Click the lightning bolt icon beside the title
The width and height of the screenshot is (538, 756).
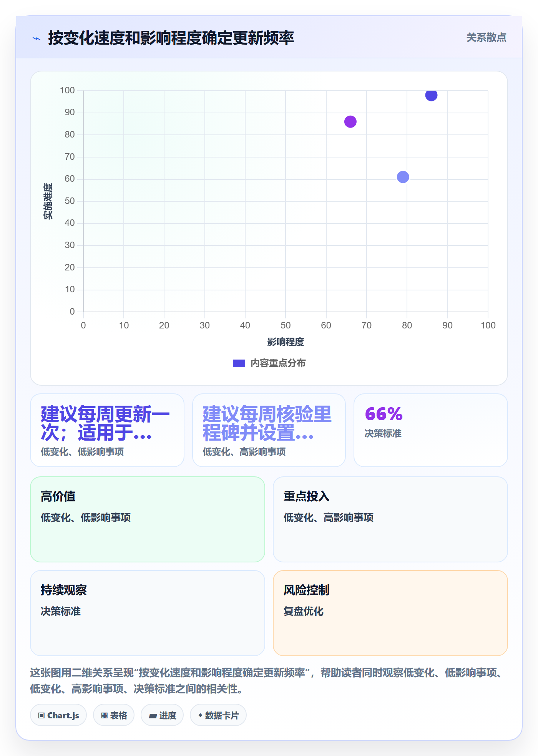click(37, 38)
